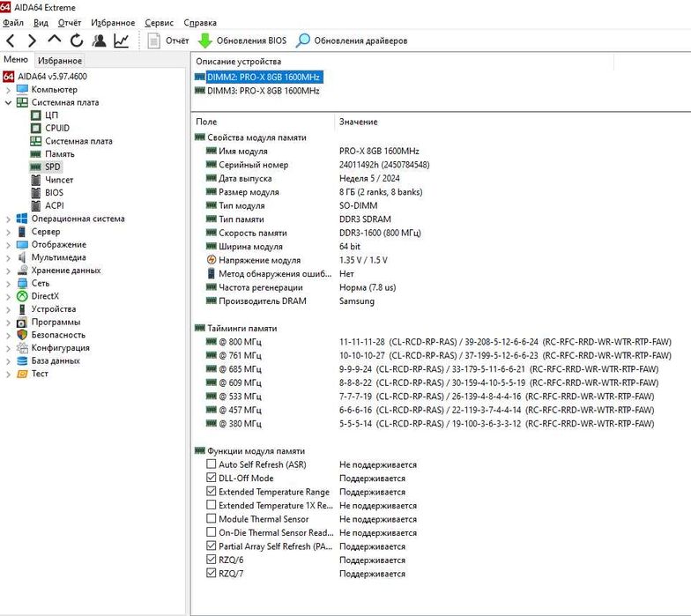Select the SPD tree item
The image size is (691, 616).
[53, 167]
